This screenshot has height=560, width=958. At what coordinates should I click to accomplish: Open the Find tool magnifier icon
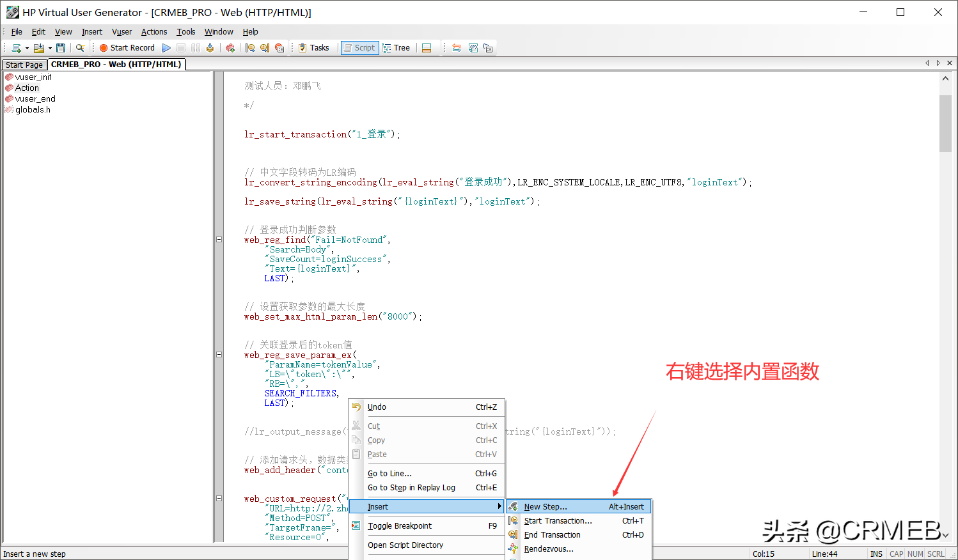click(80, 47)
